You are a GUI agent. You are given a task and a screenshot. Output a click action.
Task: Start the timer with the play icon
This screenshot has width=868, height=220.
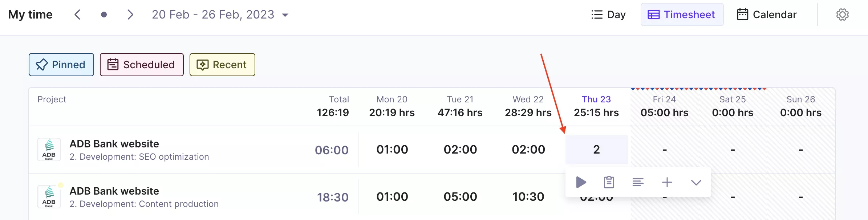point(581,182)
